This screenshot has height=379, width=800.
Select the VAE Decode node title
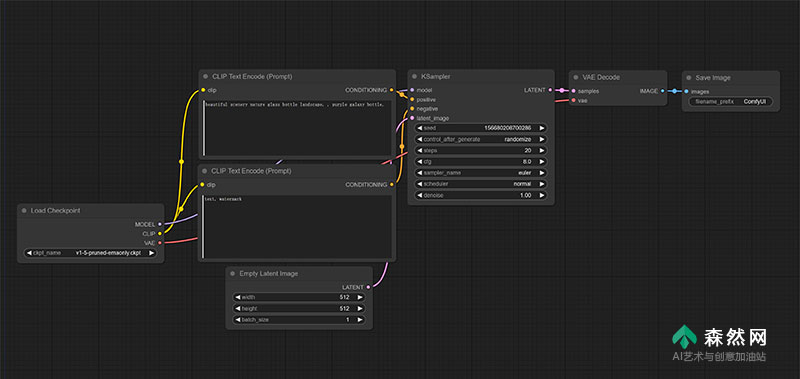point(601,78)
